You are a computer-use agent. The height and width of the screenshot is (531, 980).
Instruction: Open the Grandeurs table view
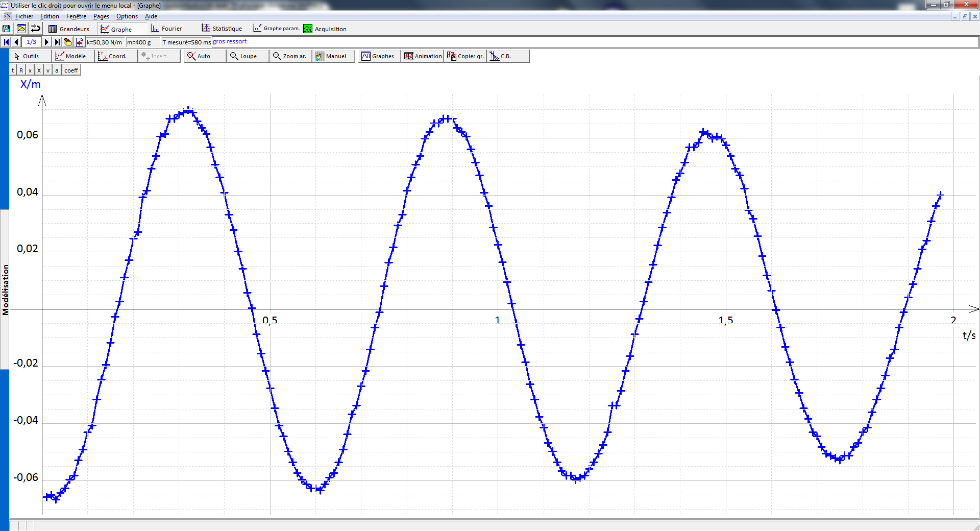point(68,29)
